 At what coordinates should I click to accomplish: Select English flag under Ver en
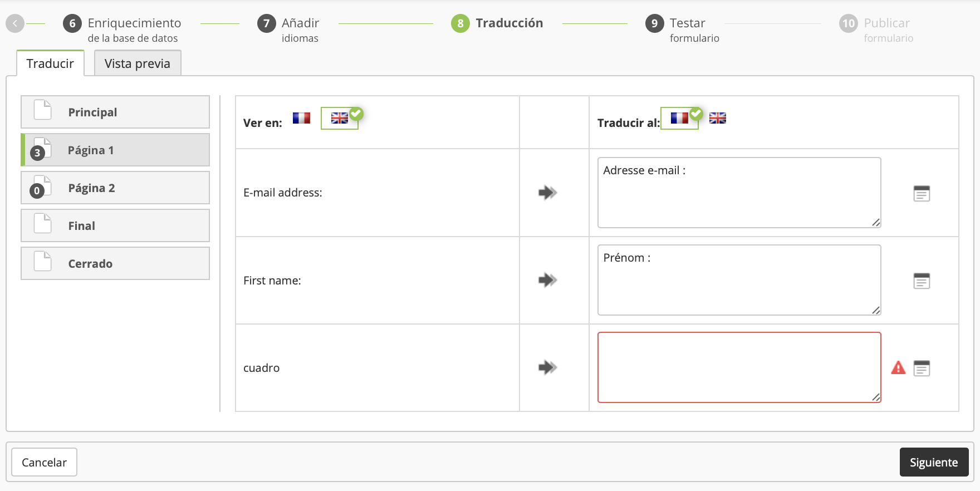click(x=340, y=118)
